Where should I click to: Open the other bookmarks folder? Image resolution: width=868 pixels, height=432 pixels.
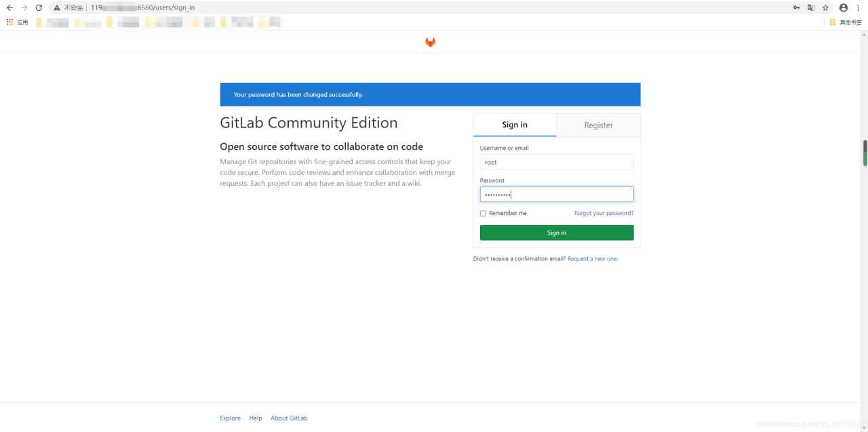click(x=846, y=22)
